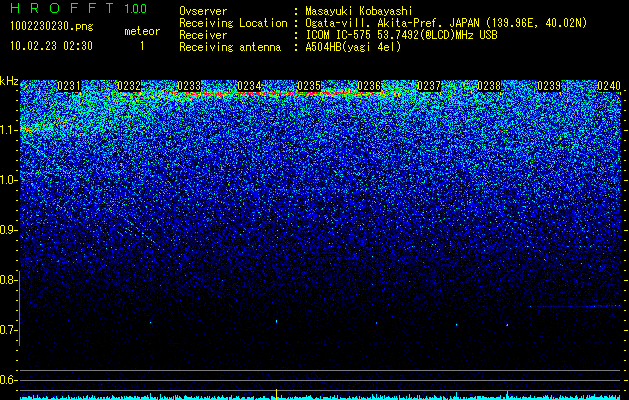Image resolution: width=629 pixels, height=400 pixels.
Task: Click the 0.8 frequency axis label
Action: point(7,280)
